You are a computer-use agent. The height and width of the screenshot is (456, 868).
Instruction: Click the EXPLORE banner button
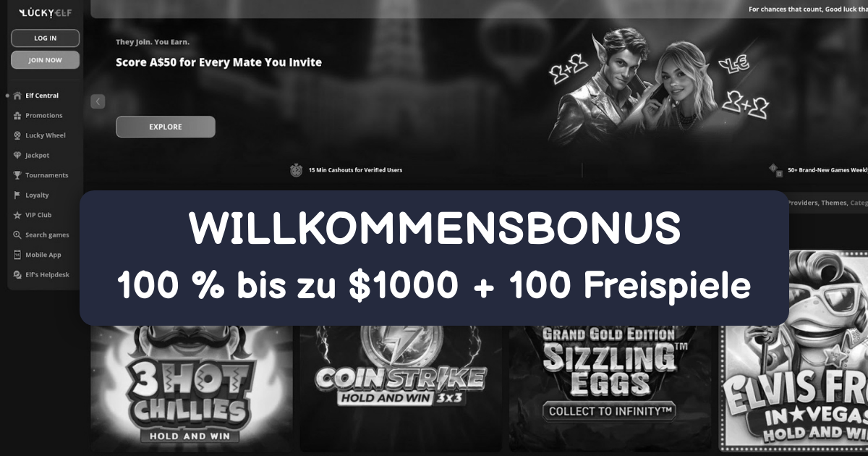click(166, 127)
